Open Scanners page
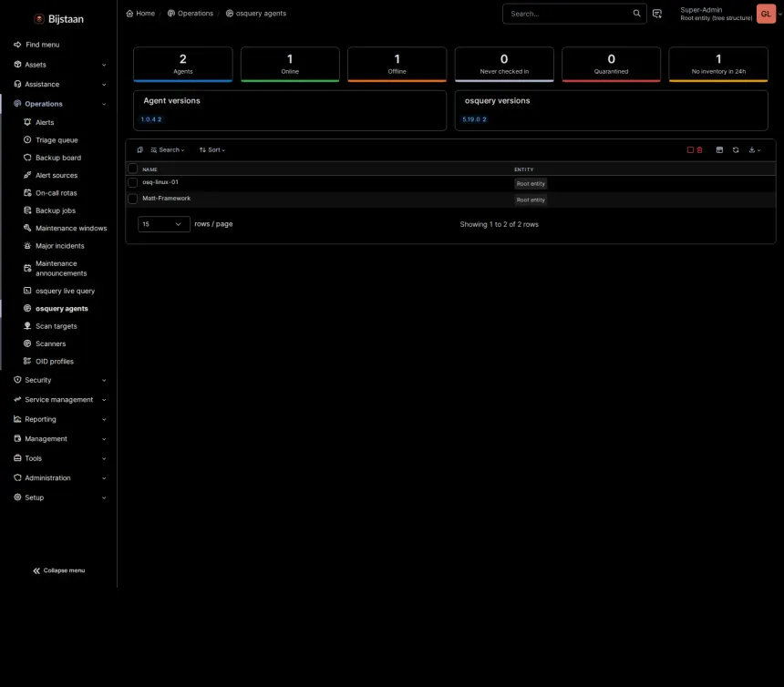The width and height of the screenshot is (784, 687). click(x=50, y=343)
